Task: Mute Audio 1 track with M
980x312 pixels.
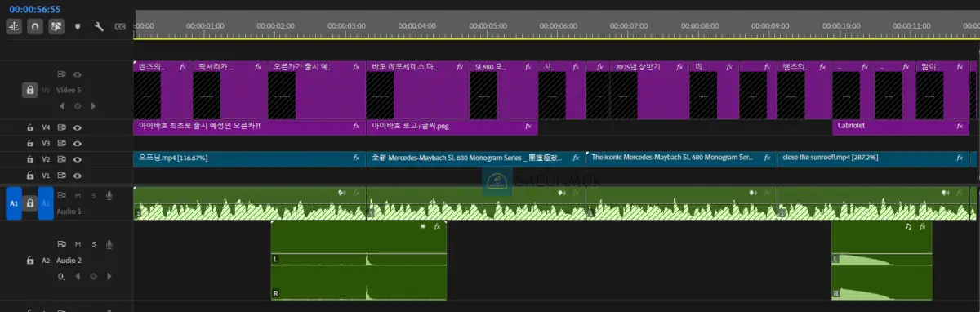Action: (78, 195)
